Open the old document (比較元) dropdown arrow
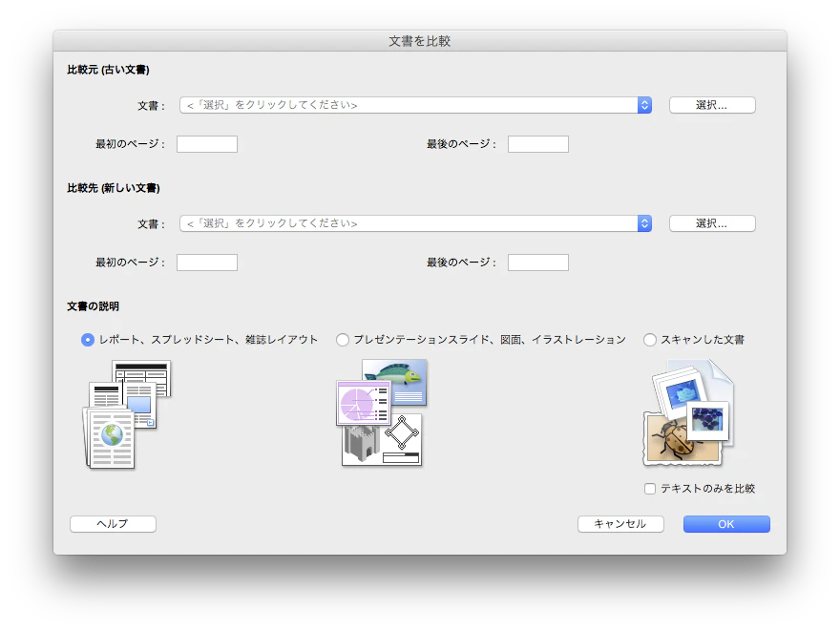840x631 pixels. [644, 105]
